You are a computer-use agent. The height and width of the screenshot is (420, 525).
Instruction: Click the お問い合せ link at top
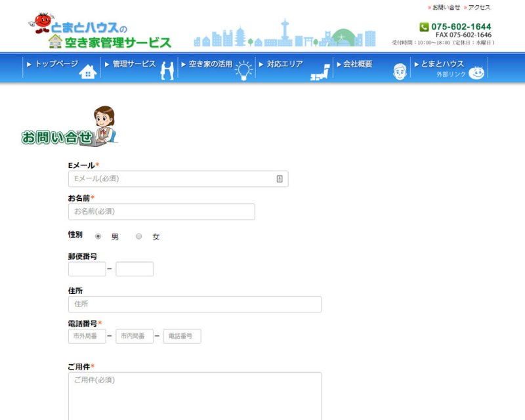coord(446,7)
